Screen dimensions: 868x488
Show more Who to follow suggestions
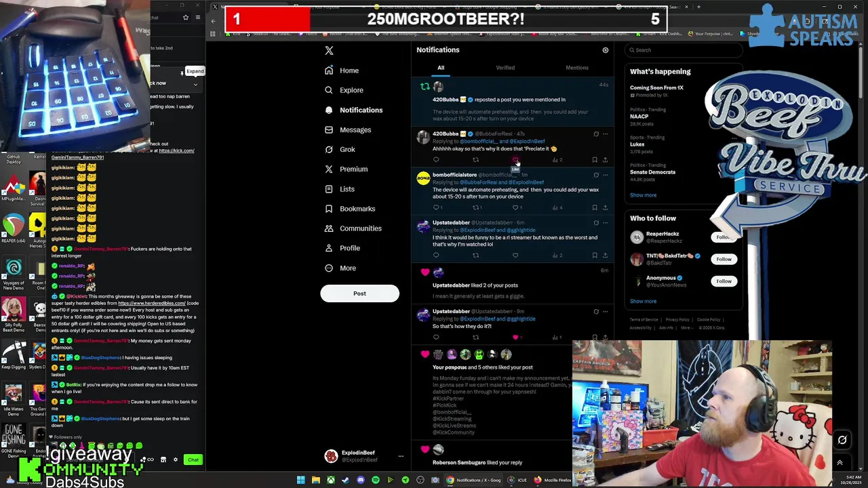tap(643, 302)
